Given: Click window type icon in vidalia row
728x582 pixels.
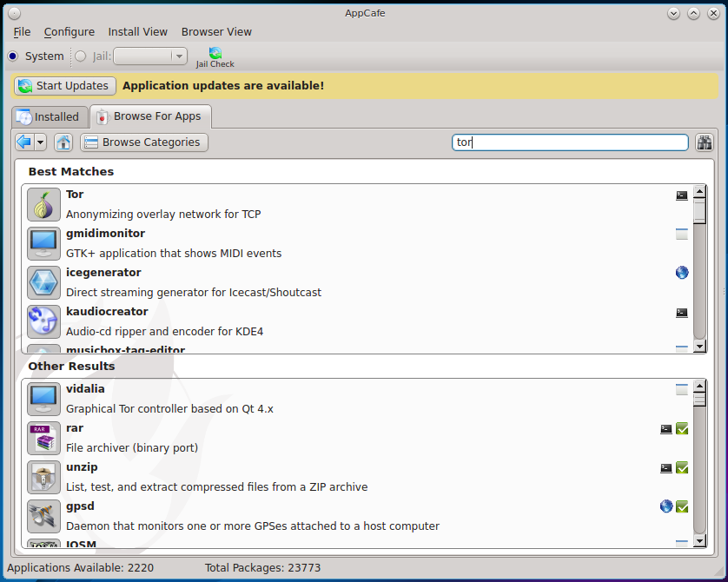Looking at the screenshot, I should tap(682, 389).
